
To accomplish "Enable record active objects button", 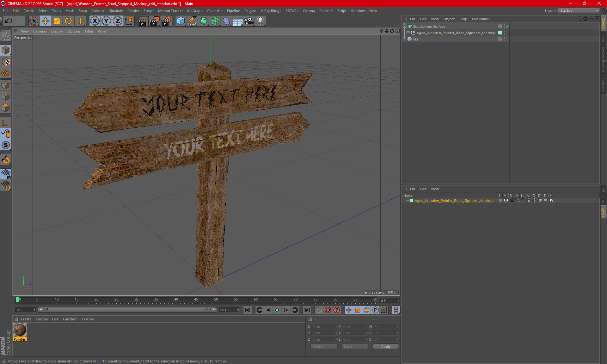I will tap(319, 310).
